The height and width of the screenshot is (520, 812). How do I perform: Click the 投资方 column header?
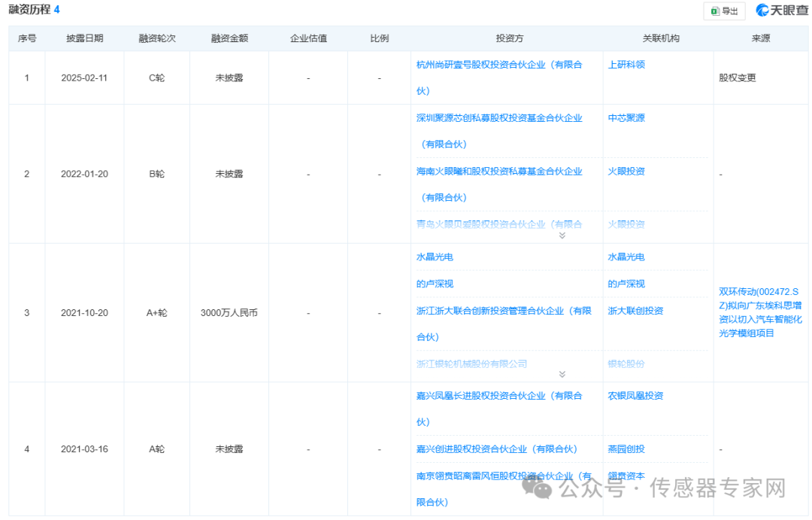click(x=510, y=38)
